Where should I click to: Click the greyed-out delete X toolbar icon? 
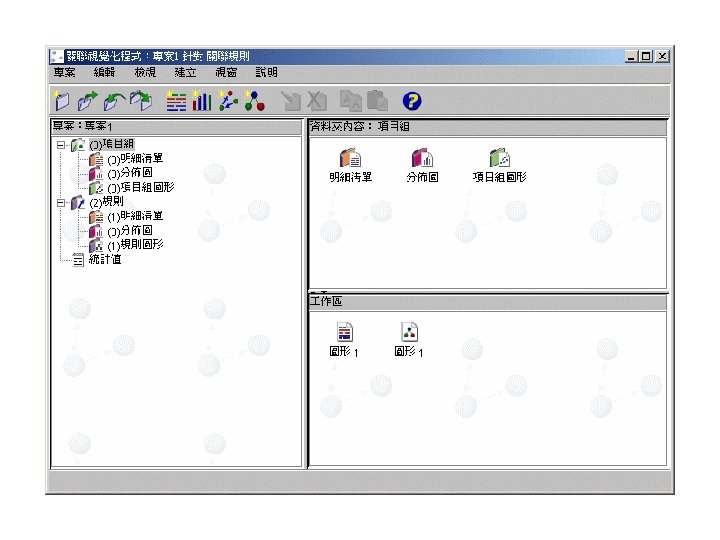point(317,101)
